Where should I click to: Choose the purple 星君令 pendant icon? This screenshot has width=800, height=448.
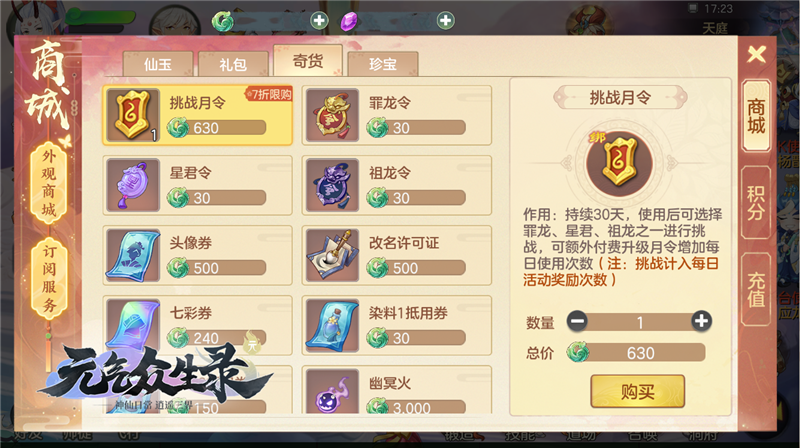[133, 185]
